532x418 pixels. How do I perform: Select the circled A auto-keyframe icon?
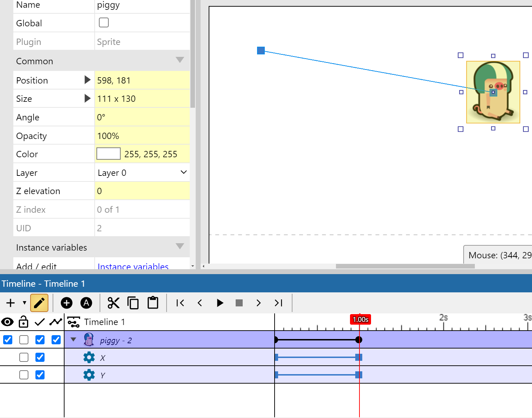point(86,303)
